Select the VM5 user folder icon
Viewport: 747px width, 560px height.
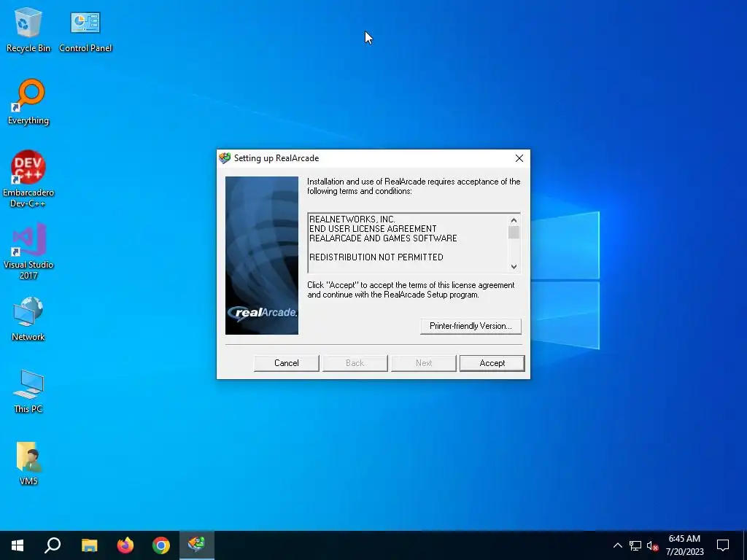[28, 463]
